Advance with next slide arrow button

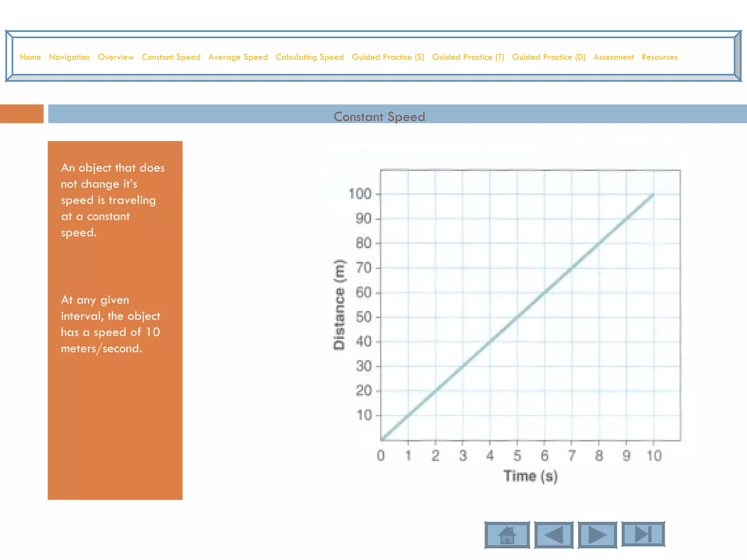[x=597, y=535]
